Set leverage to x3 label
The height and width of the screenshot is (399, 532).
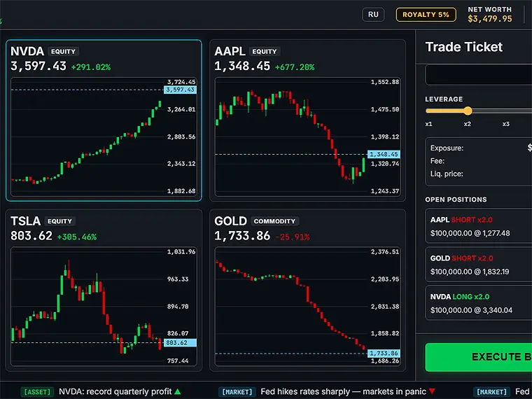[x=506, y=124]
